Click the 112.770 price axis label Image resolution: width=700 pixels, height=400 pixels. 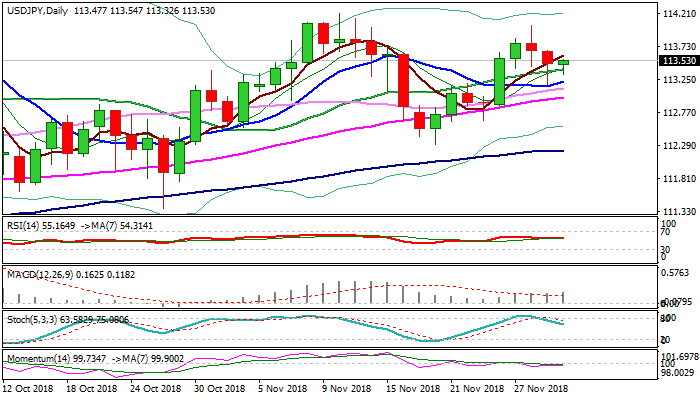[679, 113]
